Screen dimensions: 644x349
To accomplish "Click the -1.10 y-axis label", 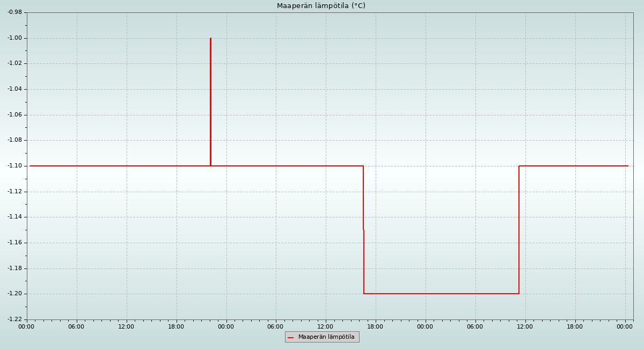I will point(14,166).
